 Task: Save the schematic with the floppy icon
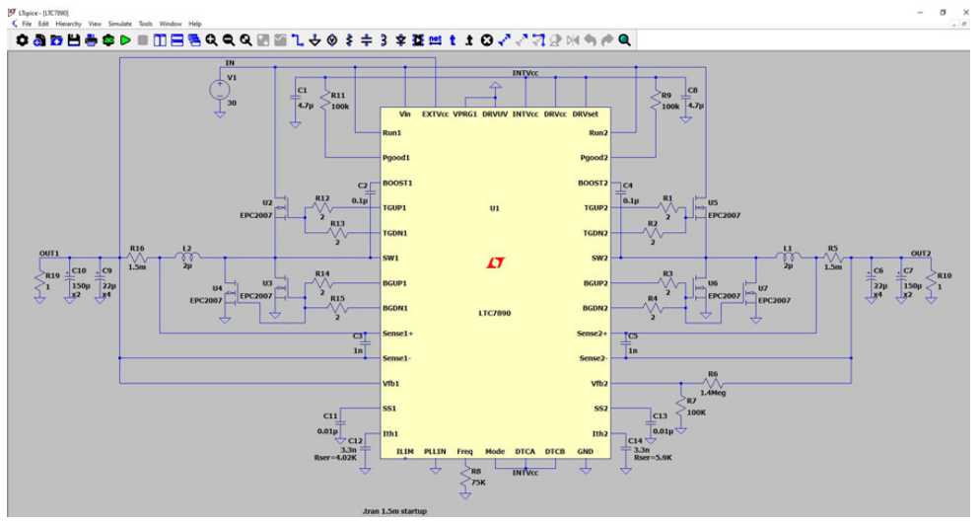point(74,40)
